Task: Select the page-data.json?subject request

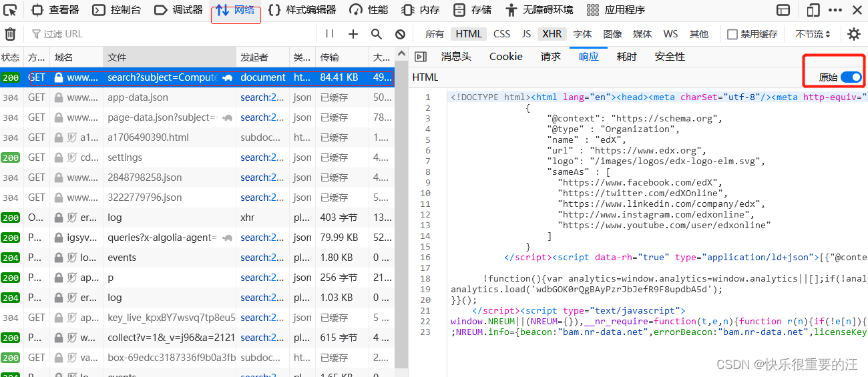Action: 197,117
